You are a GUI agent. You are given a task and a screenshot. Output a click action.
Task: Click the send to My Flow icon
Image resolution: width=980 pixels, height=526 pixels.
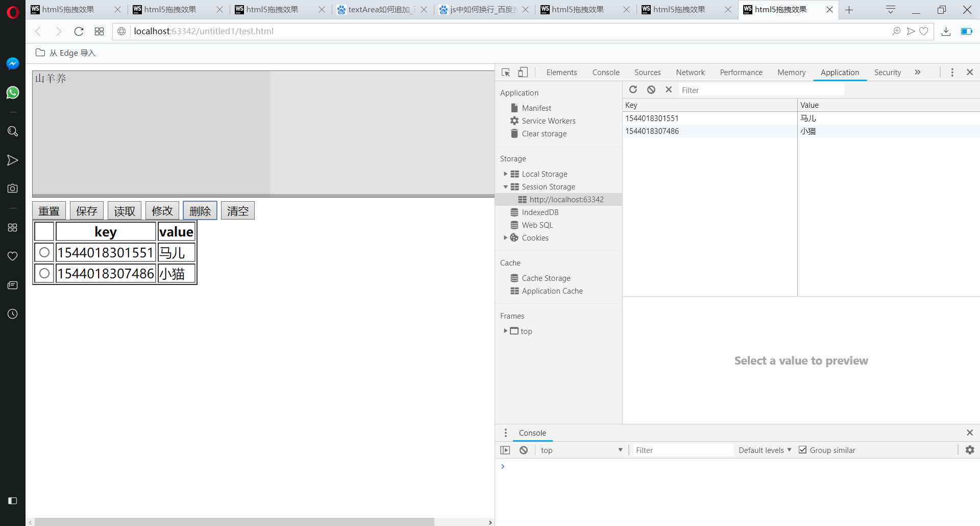(x=911, y=32)
